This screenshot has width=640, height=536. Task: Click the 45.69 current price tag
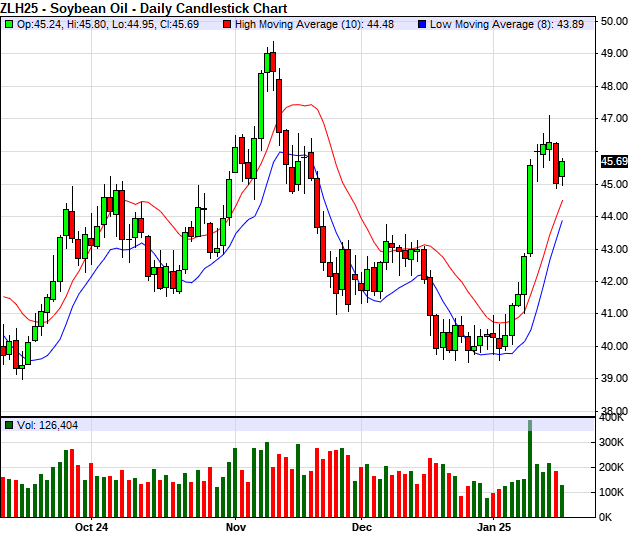pos(614,161)
